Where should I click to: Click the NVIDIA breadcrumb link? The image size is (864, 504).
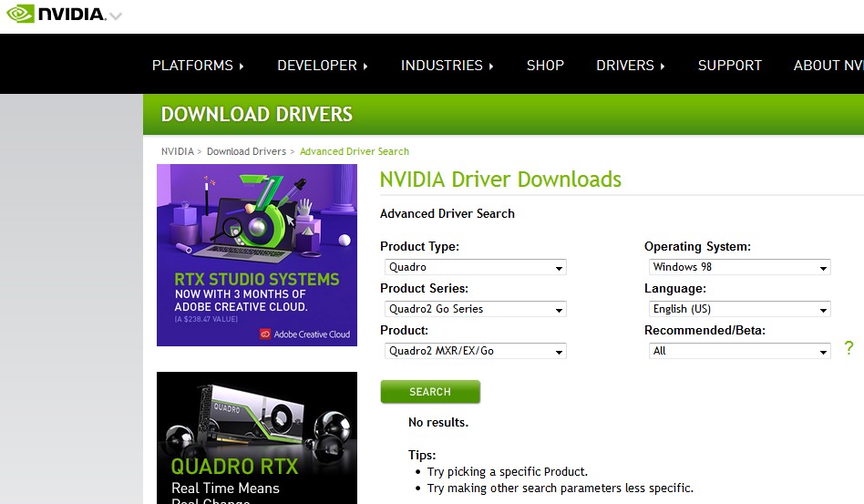point(178,151)
